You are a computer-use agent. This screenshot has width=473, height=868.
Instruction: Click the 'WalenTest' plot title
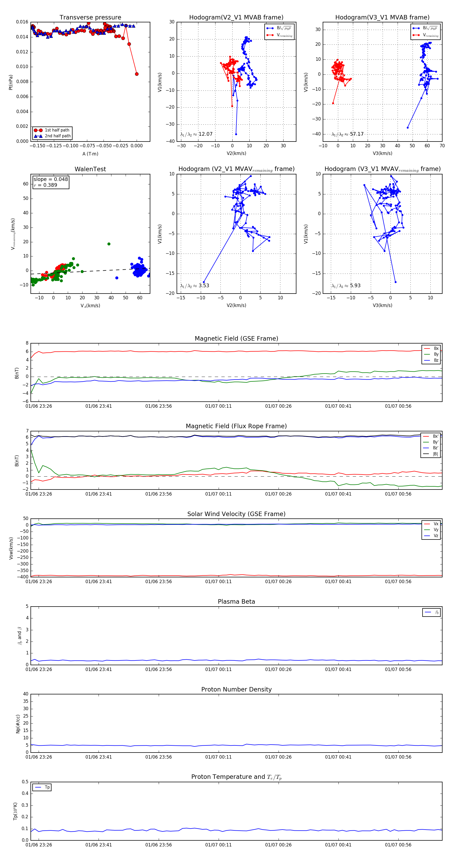point(90,169)
